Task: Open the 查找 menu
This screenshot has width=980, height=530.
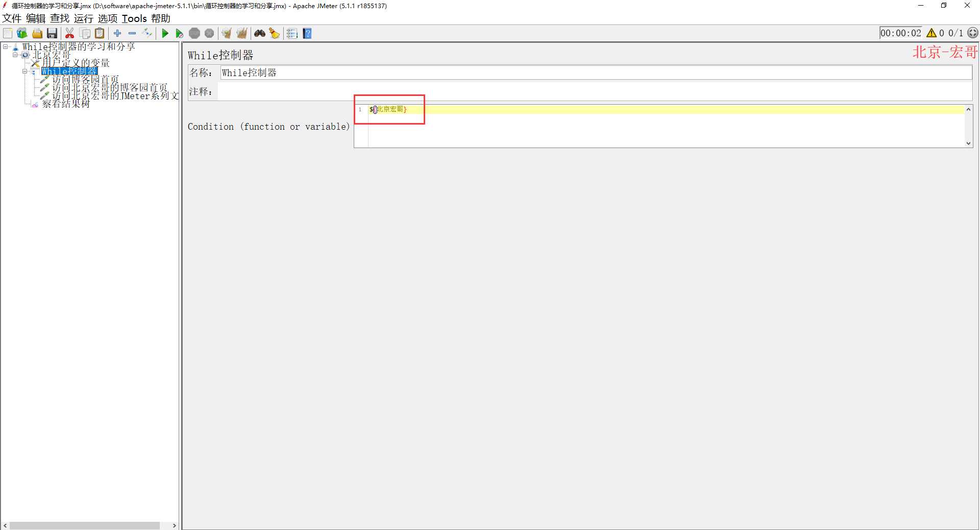Action: 60,18
